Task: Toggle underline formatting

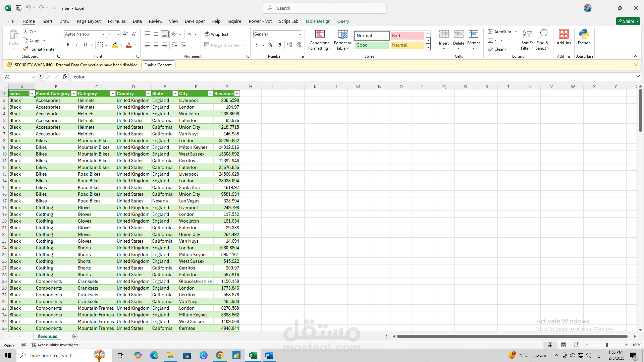Action: [85, 45]
